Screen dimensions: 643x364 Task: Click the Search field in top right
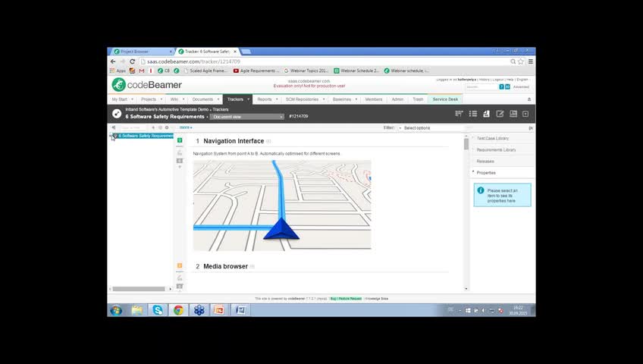pos(481,87)
